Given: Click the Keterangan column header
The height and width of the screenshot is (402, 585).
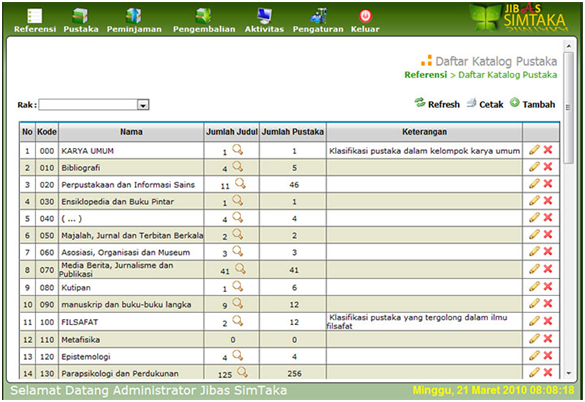Looking at the screenshot, I should pyautogui.click(x=424, y=132).
